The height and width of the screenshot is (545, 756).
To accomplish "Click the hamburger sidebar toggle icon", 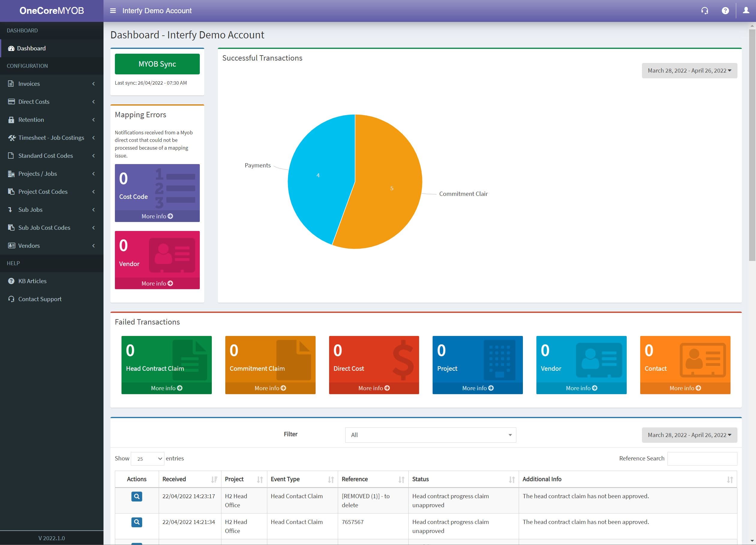I will (113, 11).
